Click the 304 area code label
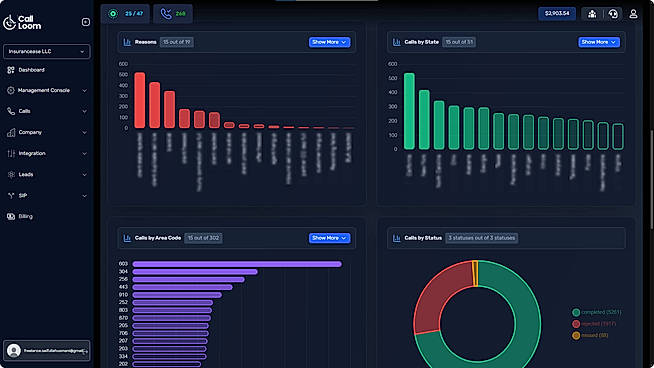 point(123,272)
